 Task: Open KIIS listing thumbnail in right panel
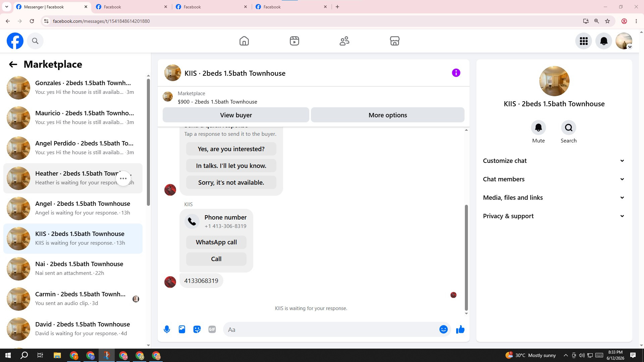554,81
